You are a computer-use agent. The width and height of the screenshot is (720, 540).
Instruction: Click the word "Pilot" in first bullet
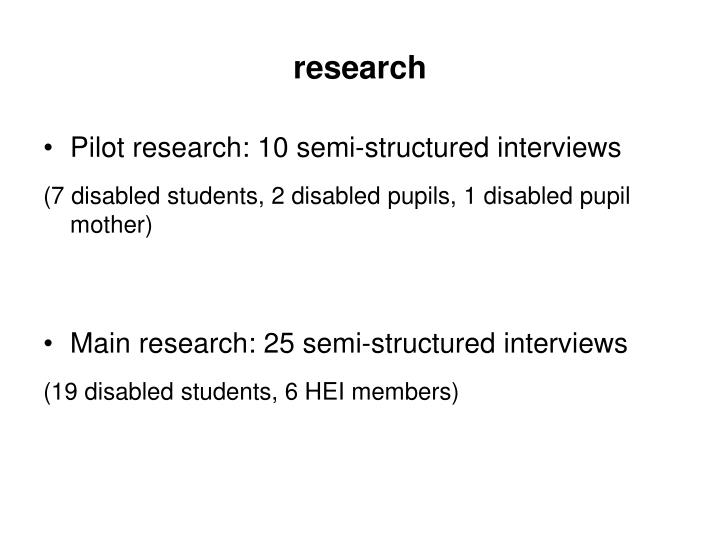97,147
